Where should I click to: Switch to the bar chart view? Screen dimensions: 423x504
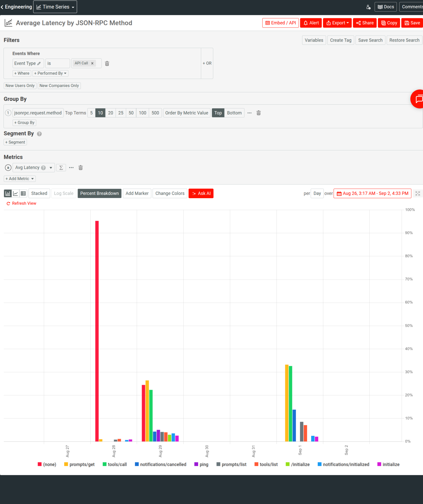pyautogui.click(x=8, y=193)
